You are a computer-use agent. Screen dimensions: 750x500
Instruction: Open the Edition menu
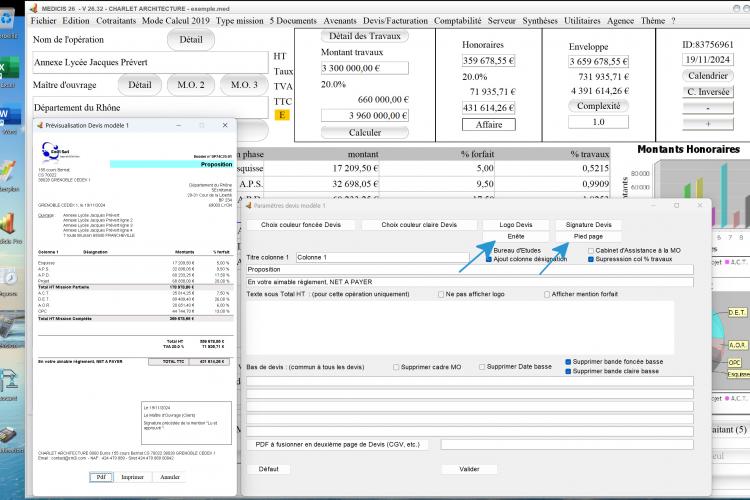[76, 21]
